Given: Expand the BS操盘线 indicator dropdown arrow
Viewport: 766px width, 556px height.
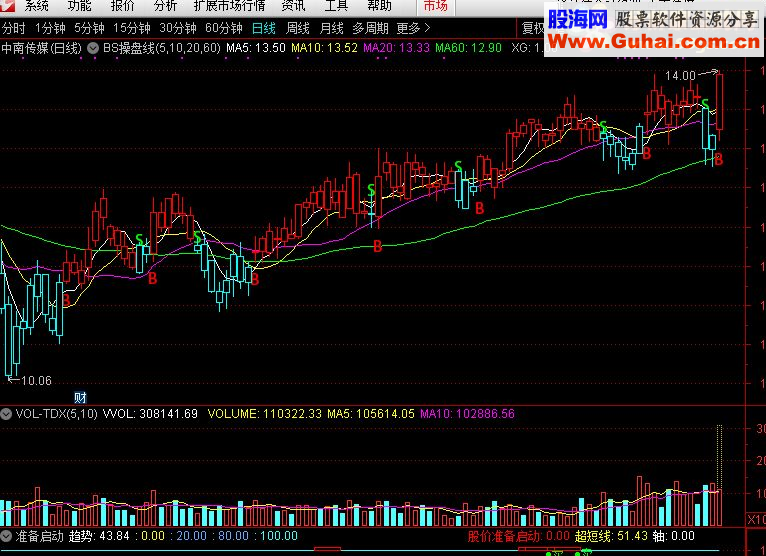Looking at the screenshot, I should coord(93,48).
